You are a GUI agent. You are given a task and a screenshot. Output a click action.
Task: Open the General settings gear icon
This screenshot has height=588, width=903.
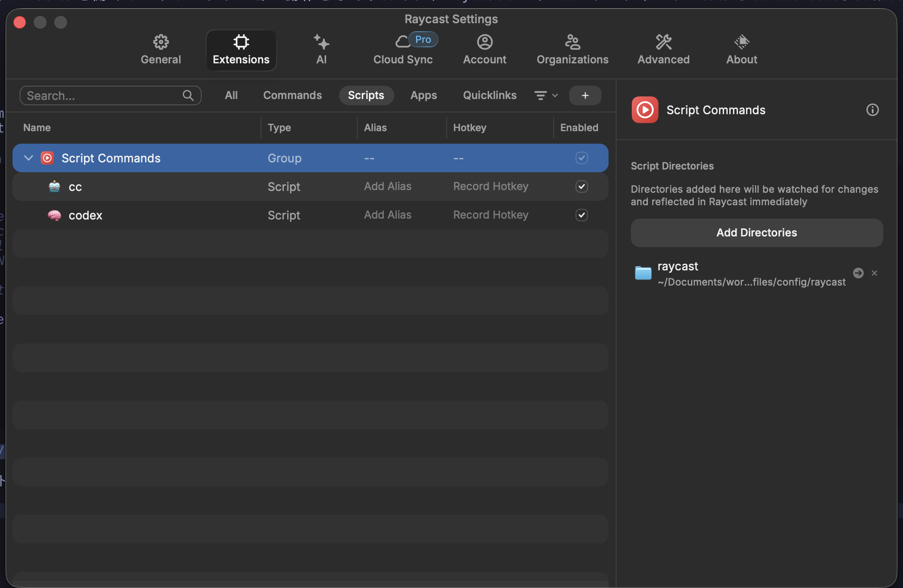point(161,42)
